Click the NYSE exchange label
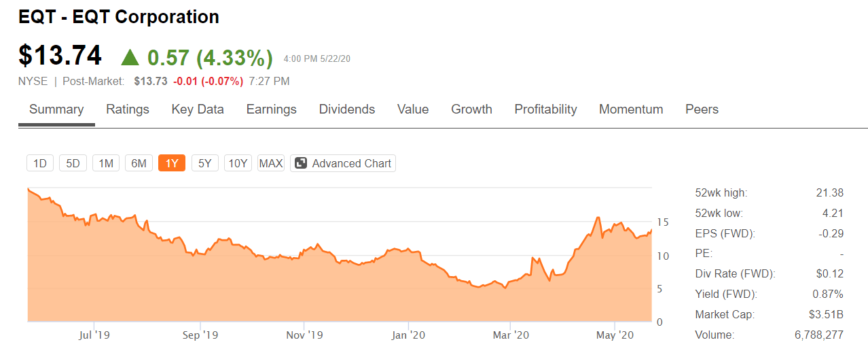 [x=33, y=82]
